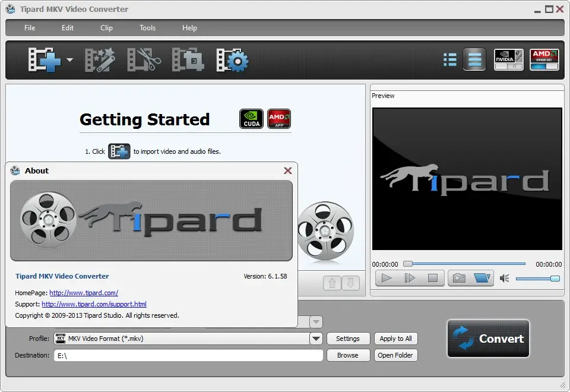Click the preview video screen
This screenshot has height=392, width=570.
tap(467, 179)
